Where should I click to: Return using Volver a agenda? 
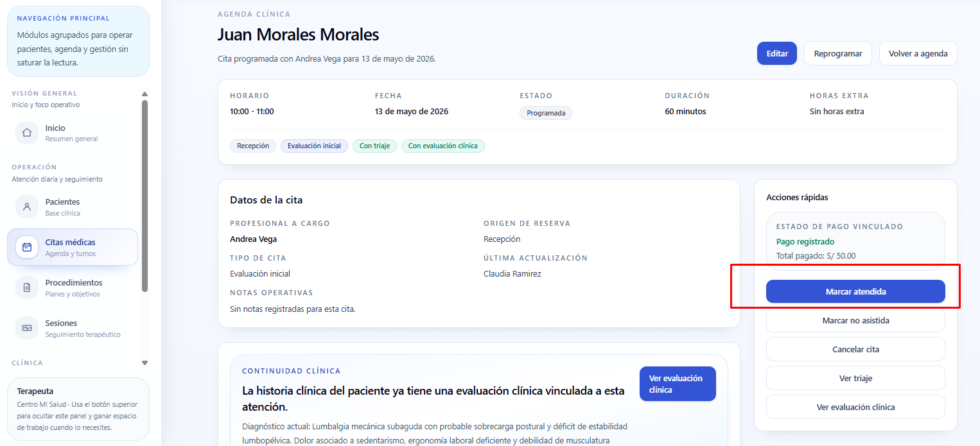(918, 54)
